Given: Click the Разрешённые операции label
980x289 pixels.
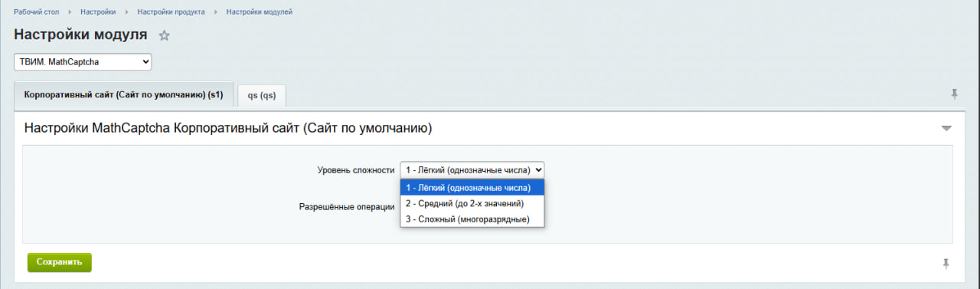Looking at the screenshot, I should pos(347,207).
